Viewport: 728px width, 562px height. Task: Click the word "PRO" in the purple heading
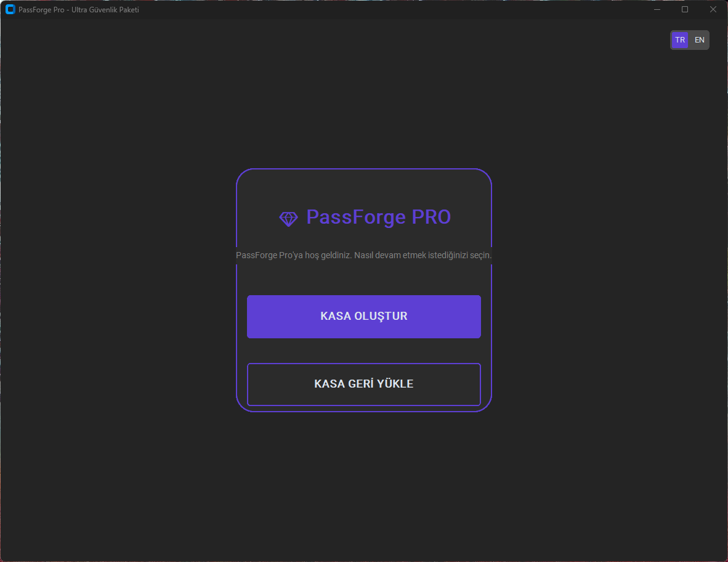(x=431, y=217)
